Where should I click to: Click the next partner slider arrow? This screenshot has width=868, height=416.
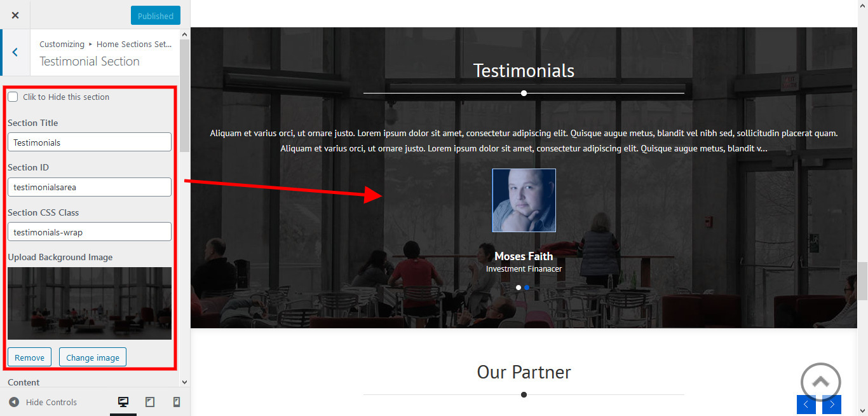point(832,405)
